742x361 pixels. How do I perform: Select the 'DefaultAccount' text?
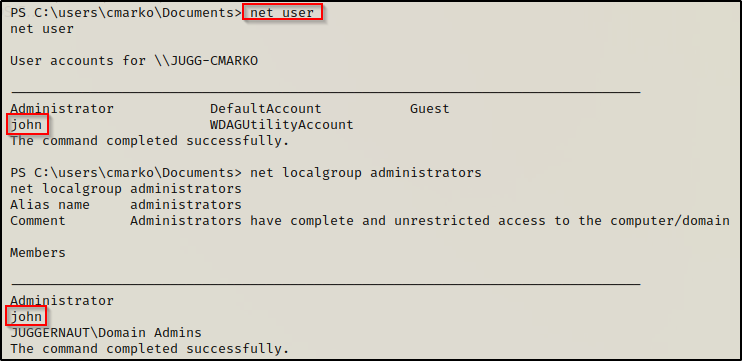[265, 109]
